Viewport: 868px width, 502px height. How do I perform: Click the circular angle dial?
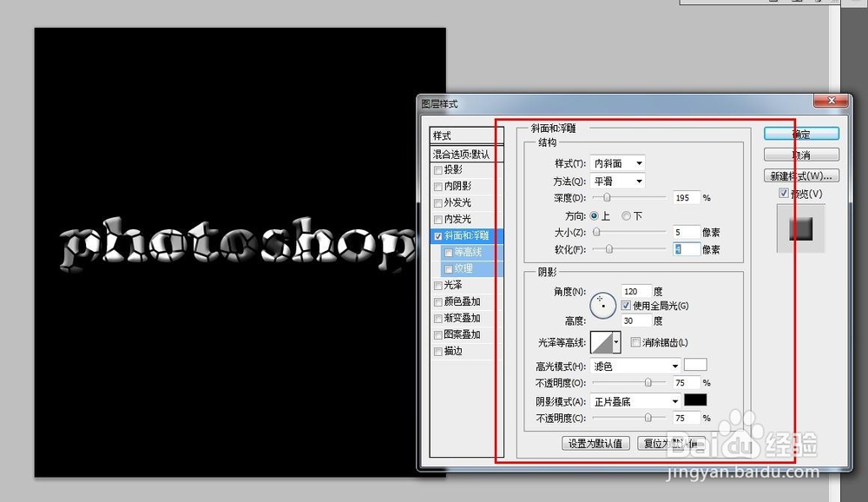(x=603, y=306)
